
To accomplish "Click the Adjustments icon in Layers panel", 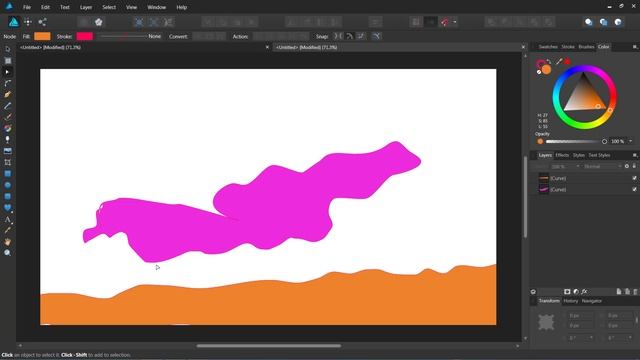I will coord(576,291).
